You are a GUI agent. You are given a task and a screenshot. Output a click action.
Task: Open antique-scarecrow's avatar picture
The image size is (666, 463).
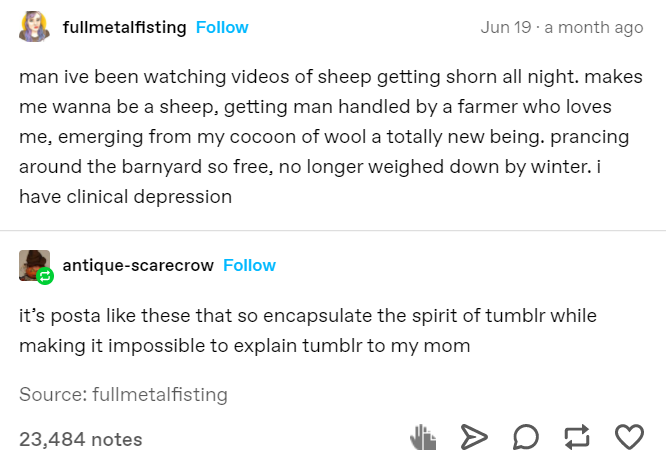pyautogui.click(x=34, y=265)
